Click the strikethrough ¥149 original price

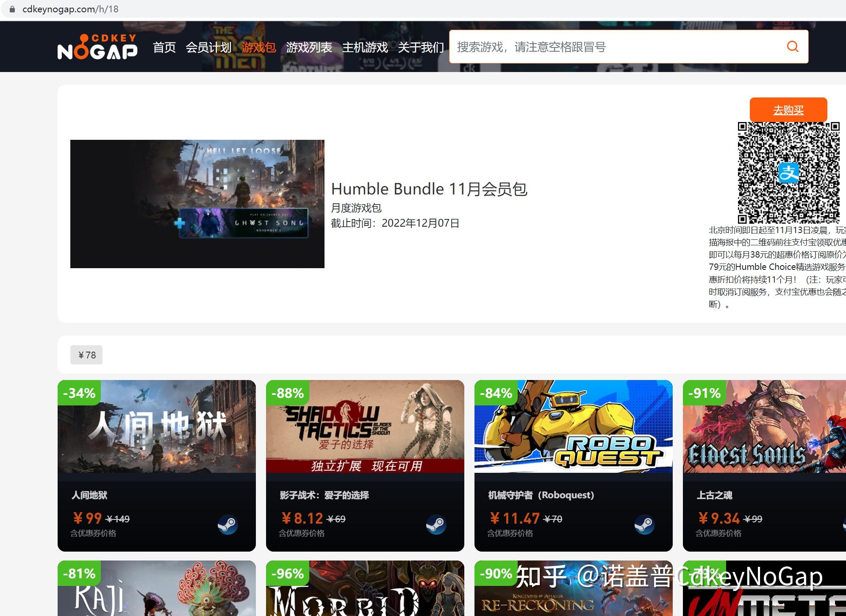(x=117, y=519)
